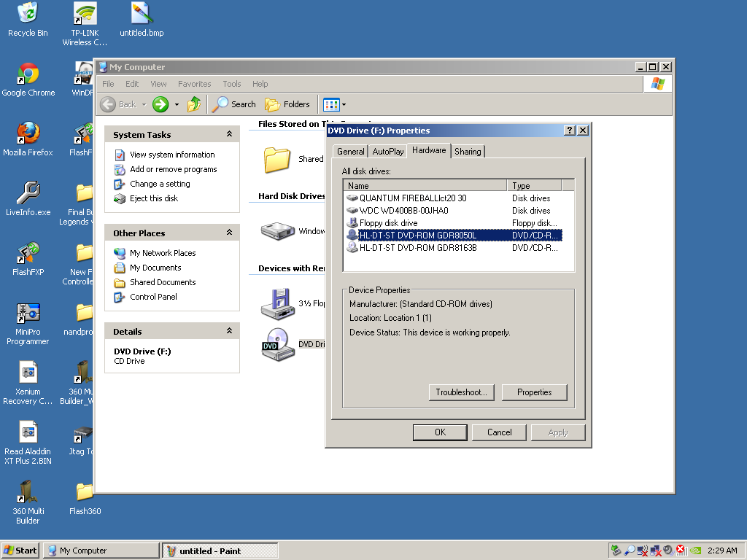
Task: Select the hard disk drive icon
Action: [278, 231]
